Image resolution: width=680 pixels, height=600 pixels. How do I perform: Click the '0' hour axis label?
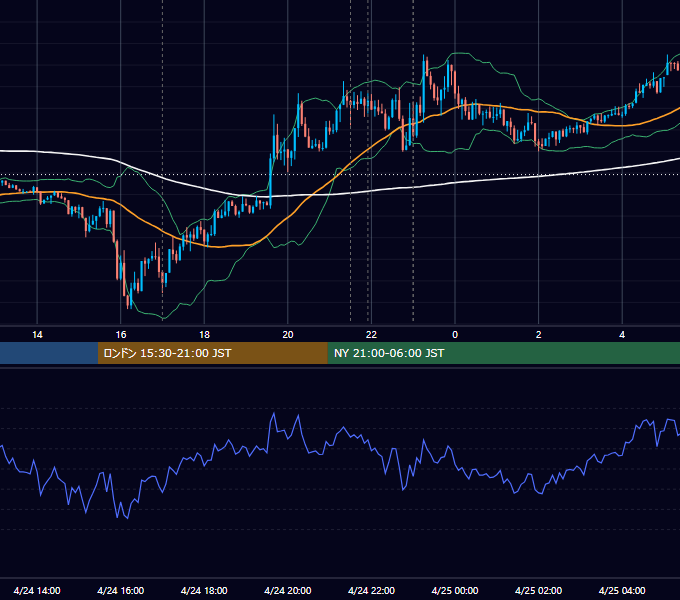tap(455, 335)
